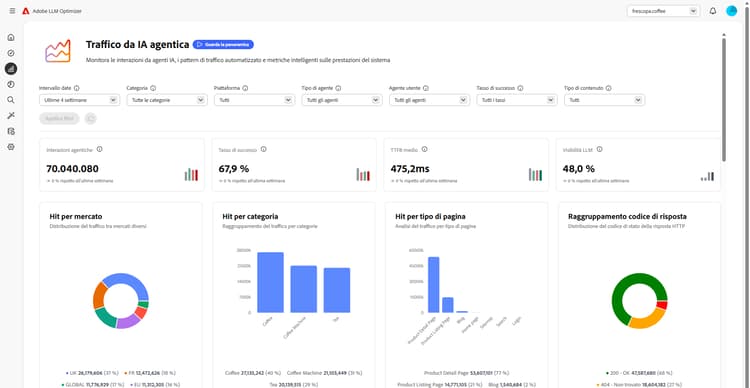
Task: Open the frescopa.coffee site selector
Action: tap(663, 11)
